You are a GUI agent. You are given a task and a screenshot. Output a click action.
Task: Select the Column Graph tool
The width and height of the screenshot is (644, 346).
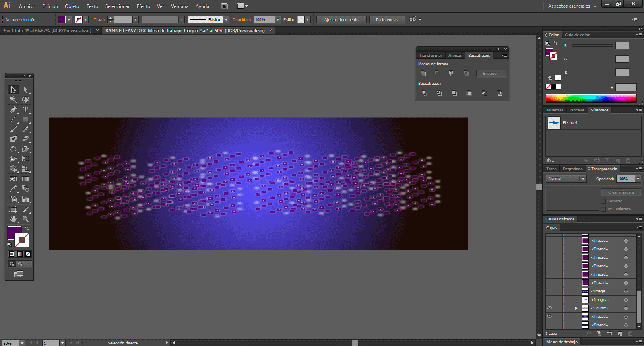[x=25, y=199]
